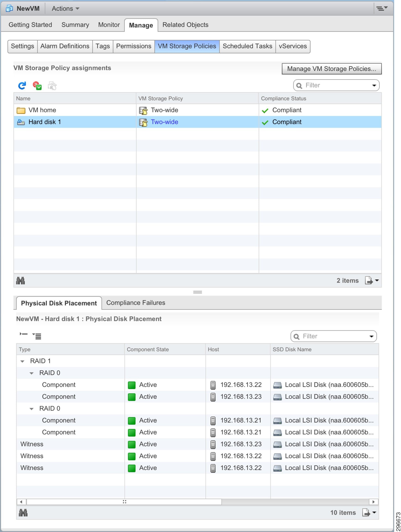Click the export icon beside 10 items

[x=369, y=513]
